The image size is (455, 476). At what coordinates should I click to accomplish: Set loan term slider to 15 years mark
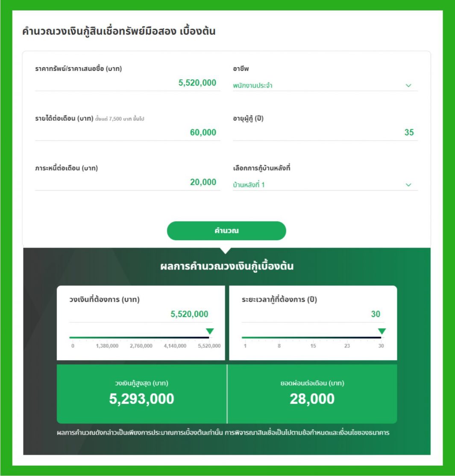point(313,338)
